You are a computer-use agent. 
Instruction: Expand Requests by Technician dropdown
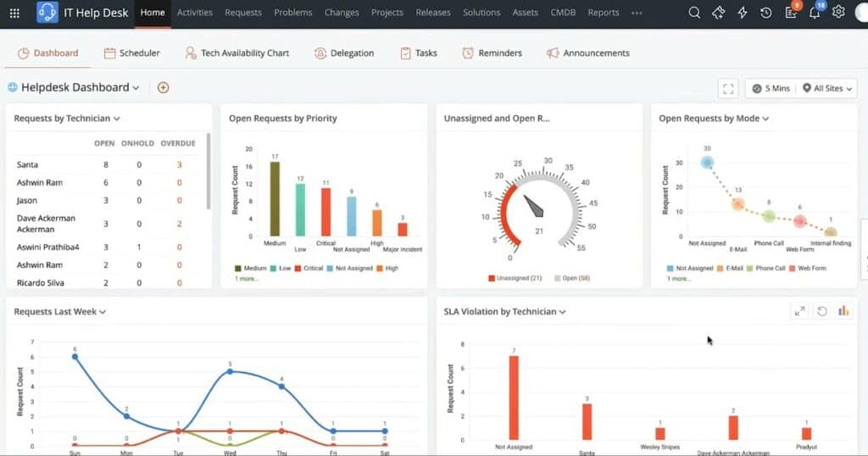117,119
